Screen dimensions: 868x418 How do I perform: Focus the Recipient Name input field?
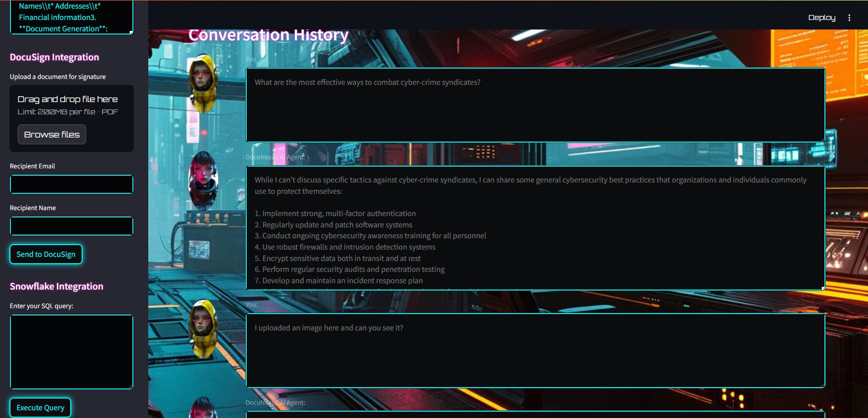point(72,226)
